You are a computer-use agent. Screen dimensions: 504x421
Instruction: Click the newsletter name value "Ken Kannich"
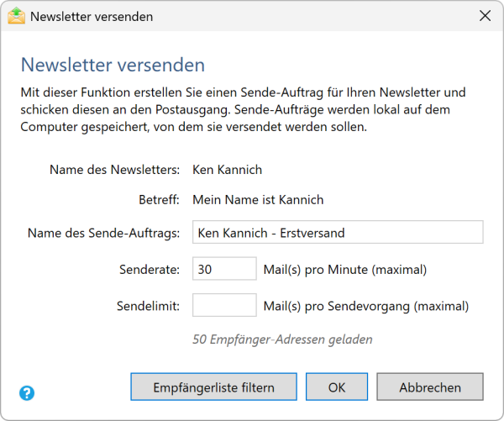227,170
